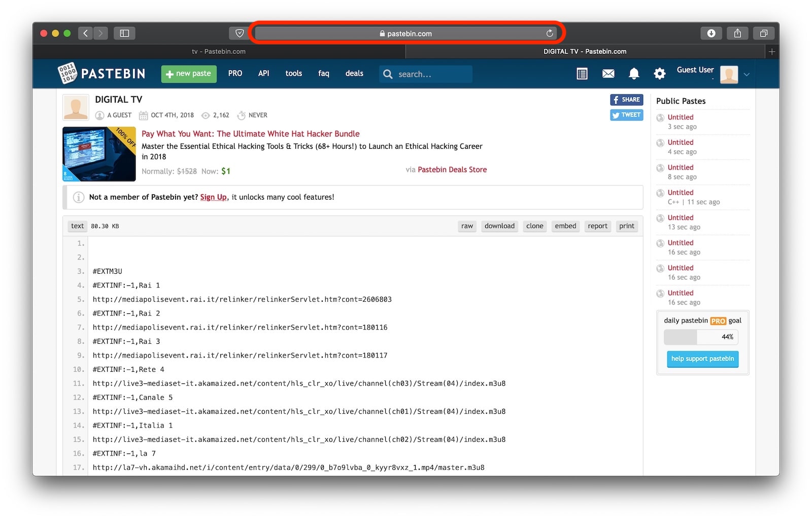This screenshot has width=812, height=519.
Task: Clone this paste
Action: click(534, 226)
